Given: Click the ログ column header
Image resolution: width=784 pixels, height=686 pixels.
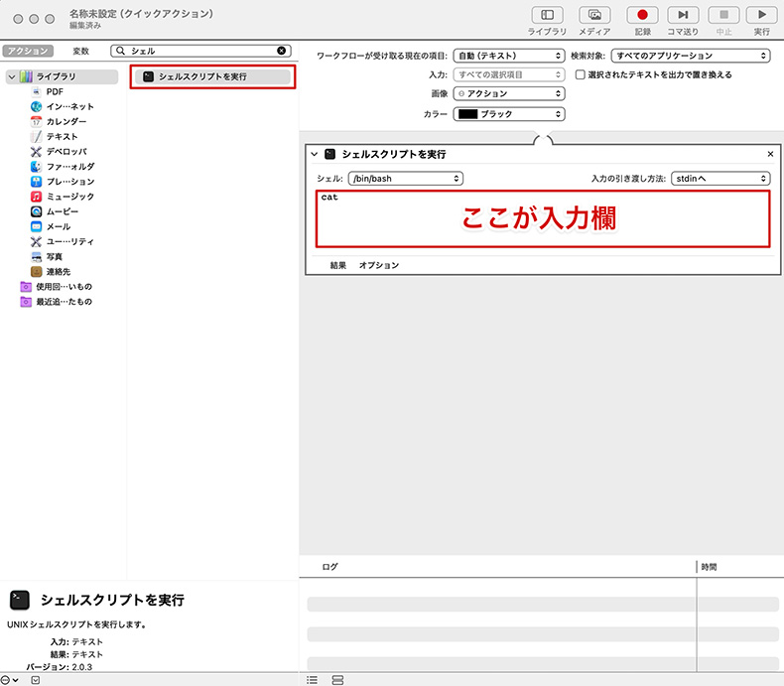Looking at the screenshot, I should 330,567.
